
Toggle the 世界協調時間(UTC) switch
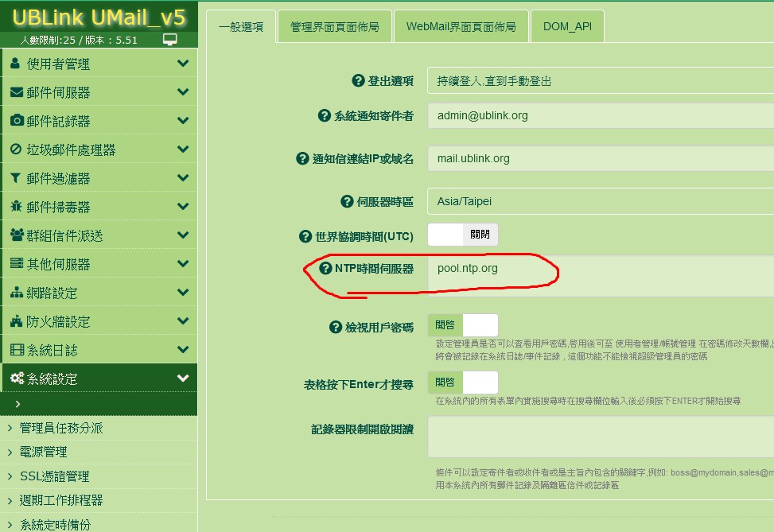coord(463,235)
